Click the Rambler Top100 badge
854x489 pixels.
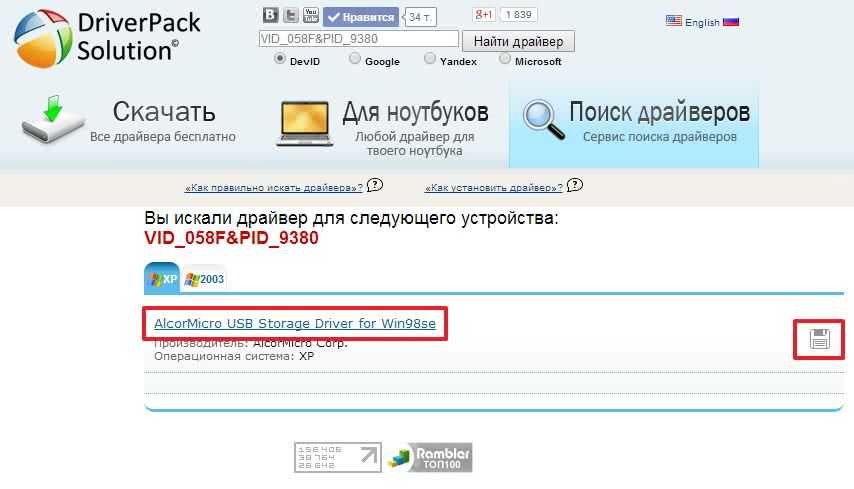429,458
